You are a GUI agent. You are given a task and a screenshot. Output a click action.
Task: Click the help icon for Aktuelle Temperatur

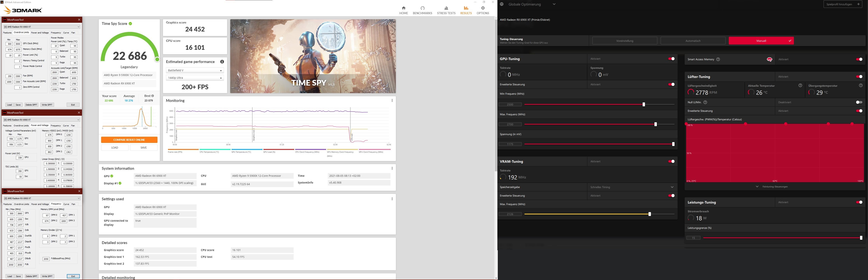pyautogui.click(x=800, y=86)
